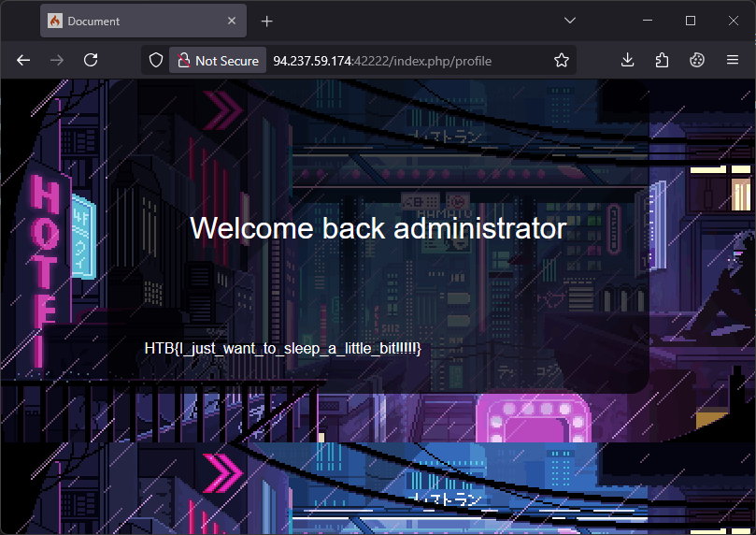Reload the current page
The height and width of the screenshot is (535, 756).
click(x=91, y=60)
